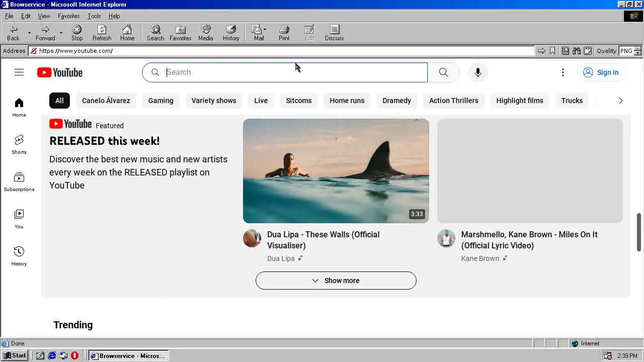The height and width of the screenshot is (362, 644).
Task: Go back using the Back toolbar button
Action: tap(13, 33)
